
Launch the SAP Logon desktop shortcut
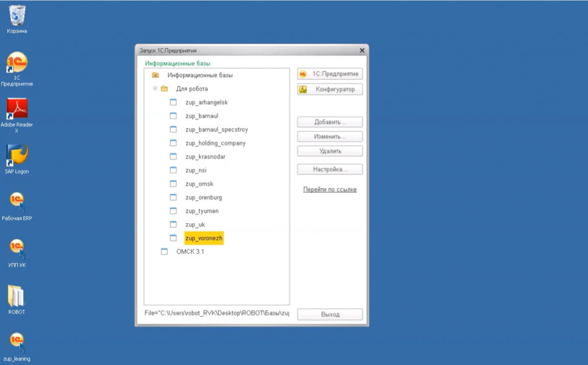coord(17,159)
